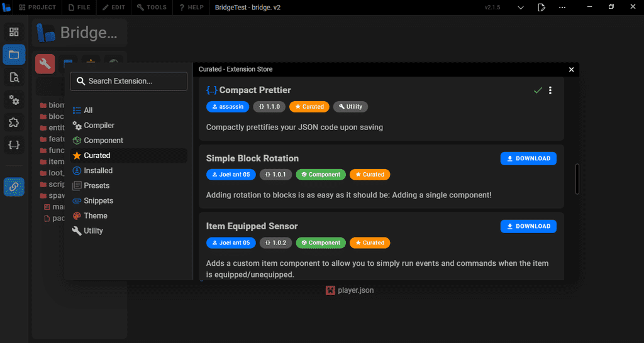The width and height of the screenshot is (644, 343).
Task: Expand the title bar chevron dropdown
Action: point(521,8)
